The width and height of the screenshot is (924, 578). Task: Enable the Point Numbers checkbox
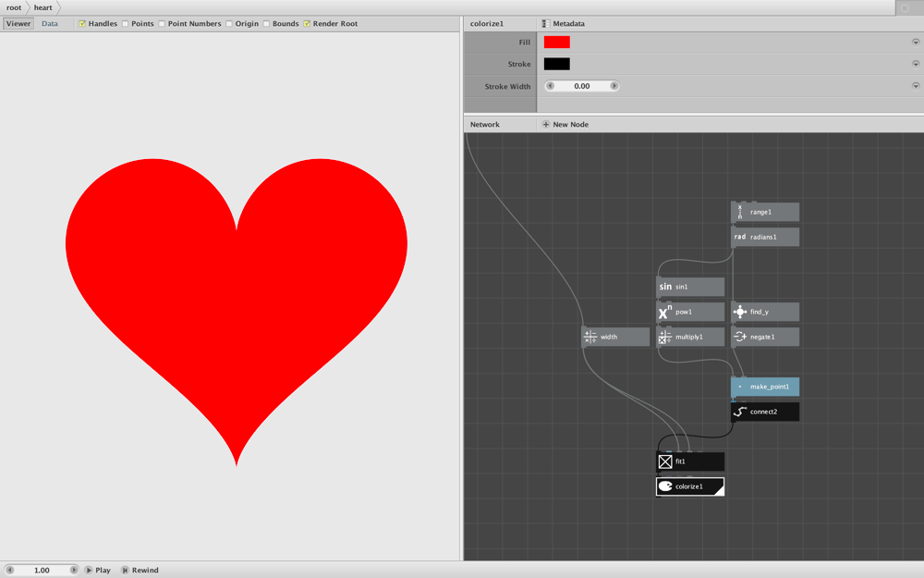pyautogui.click(x=162, y=24)
